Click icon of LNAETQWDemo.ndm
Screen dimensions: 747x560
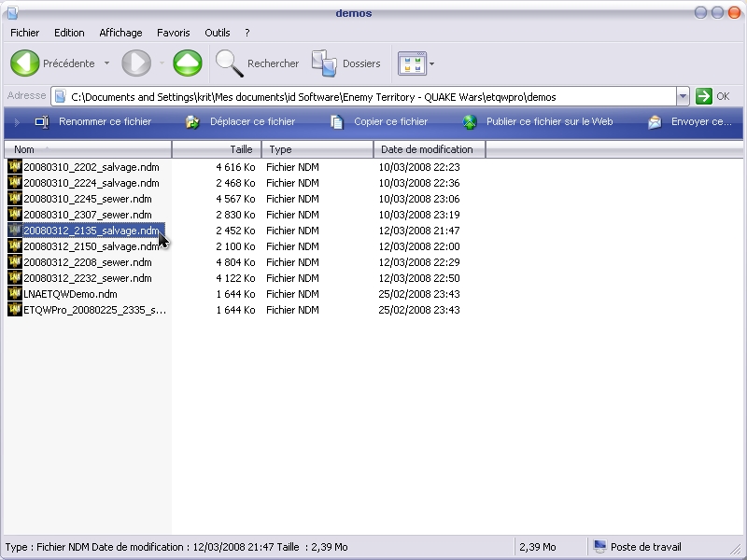pyautogui.click(x=15, y=293)
